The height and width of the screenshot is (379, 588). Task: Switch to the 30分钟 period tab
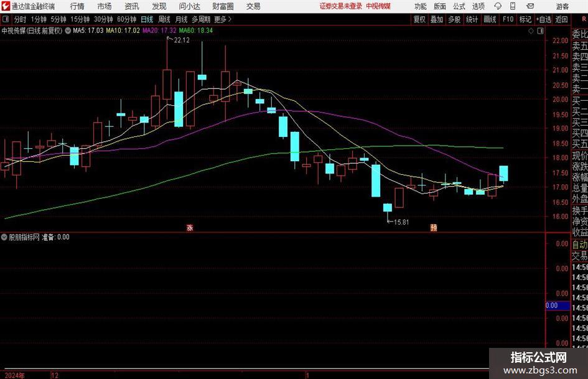click(x=103, y=19)
